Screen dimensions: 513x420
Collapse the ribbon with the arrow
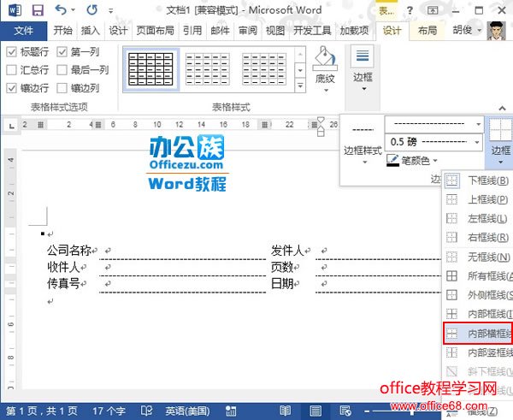coord(502,108)
